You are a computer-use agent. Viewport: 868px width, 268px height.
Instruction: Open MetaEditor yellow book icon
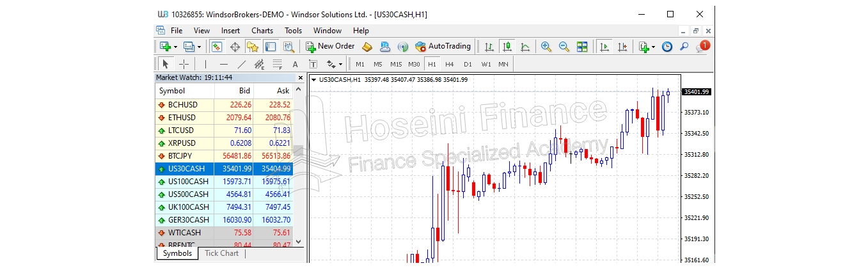click(x=367, y=47)
